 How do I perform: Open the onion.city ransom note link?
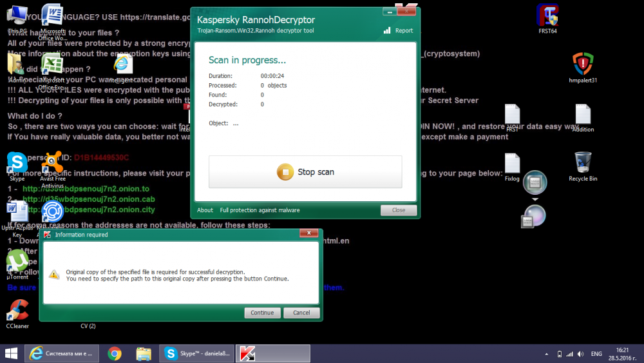pyautogui.click(x=89, y=210)
